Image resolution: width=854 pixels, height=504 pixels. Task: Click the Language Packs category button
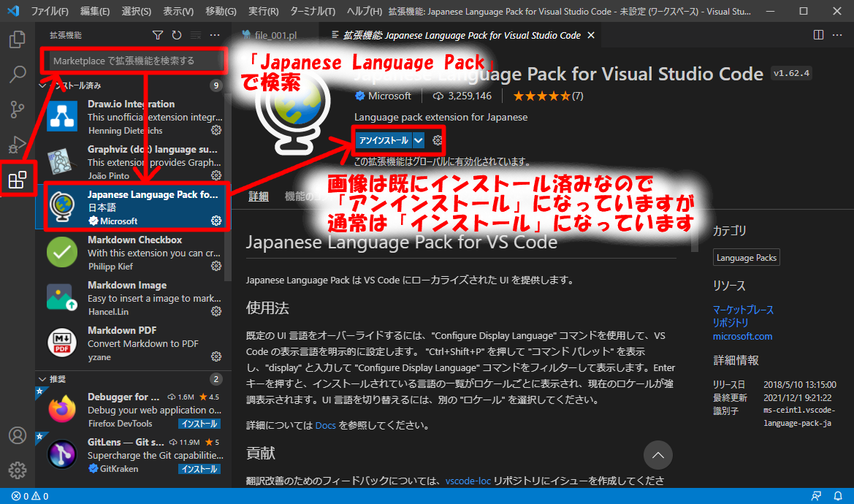click(x=746, y=257)
